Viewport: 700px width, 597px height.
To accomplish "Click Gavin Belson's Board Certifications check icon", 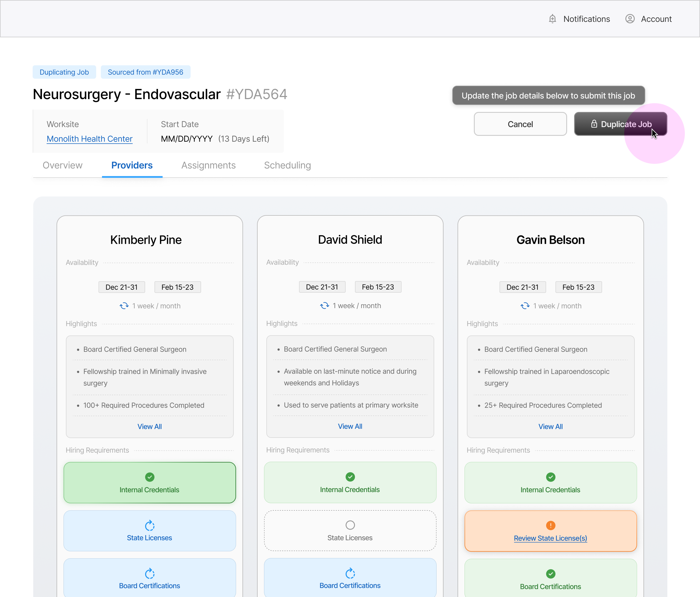I will tap(550, 574).
